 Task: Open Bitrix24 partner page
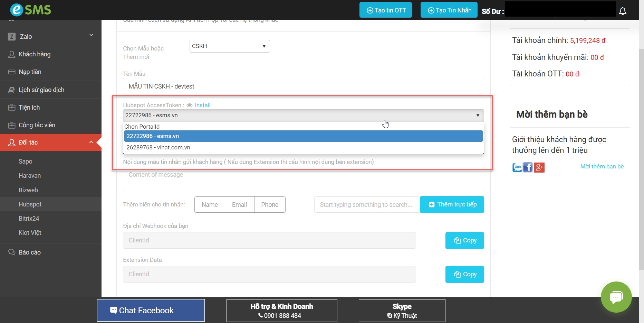pos(29,219)
